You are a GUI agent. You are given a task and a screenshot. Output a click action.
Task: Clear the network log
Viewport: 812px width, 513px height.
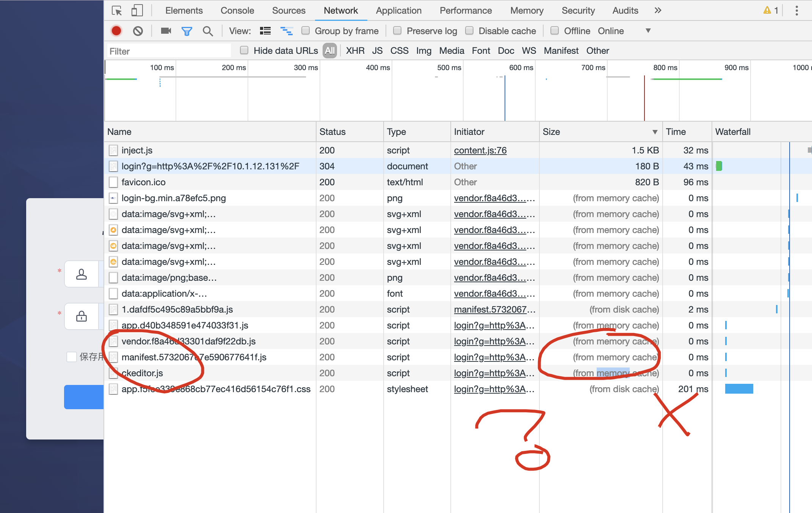138,31
